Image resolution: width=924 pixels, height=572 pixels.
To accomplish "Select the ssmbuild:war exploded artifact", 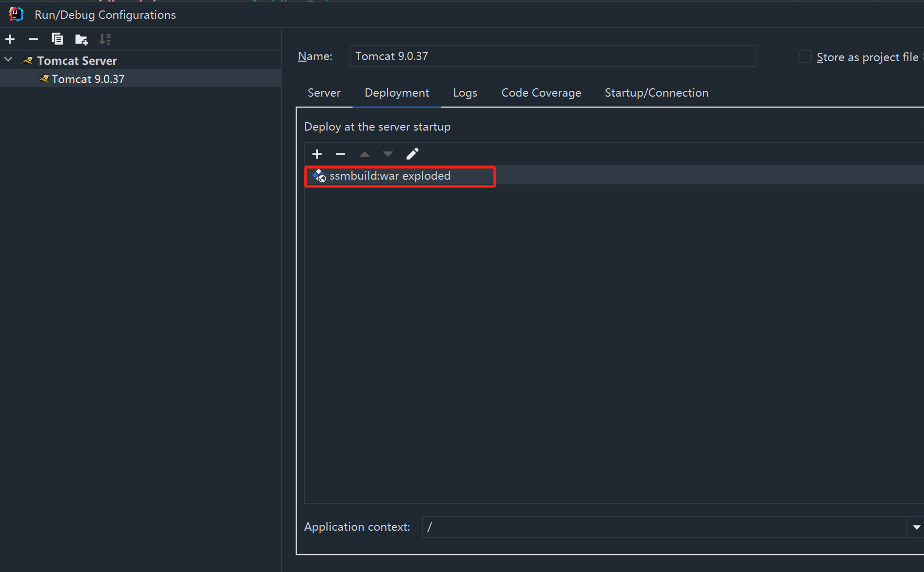I will [614, 176].
